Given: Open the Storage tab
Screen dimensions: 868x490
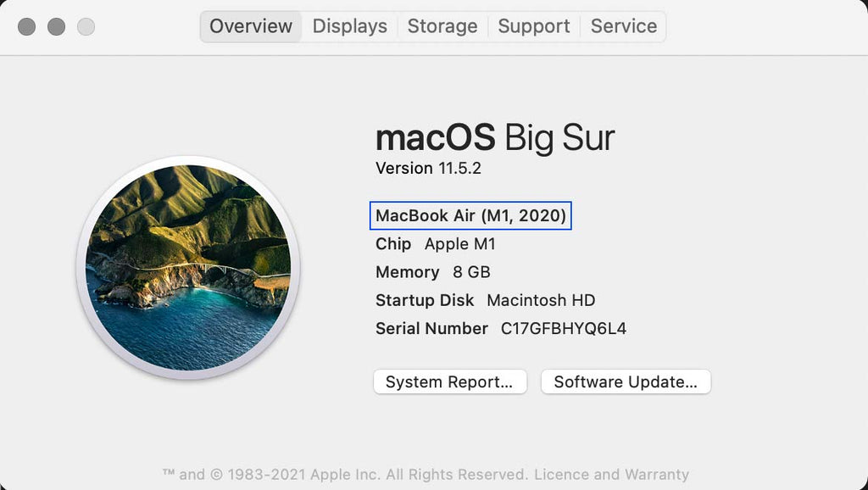Looking at the screenshot, I should pyautogui.click(x=442, y=26).
